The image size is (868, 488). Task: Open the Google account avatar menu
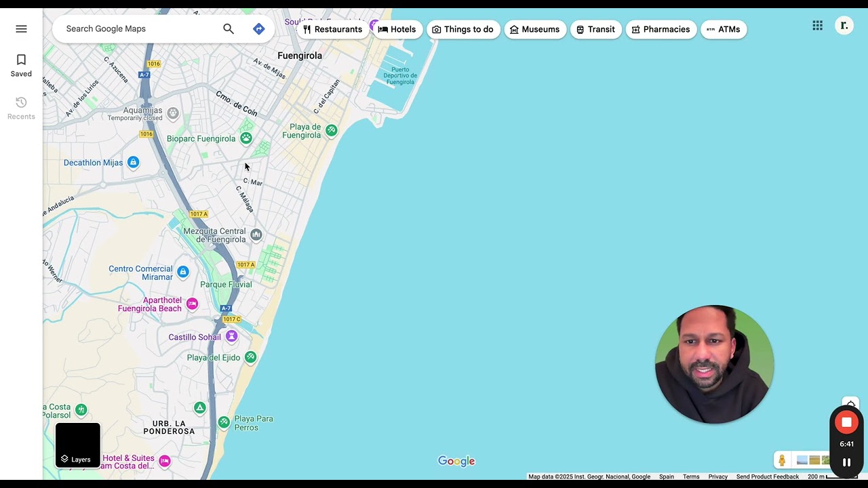[x=844, y=26]
